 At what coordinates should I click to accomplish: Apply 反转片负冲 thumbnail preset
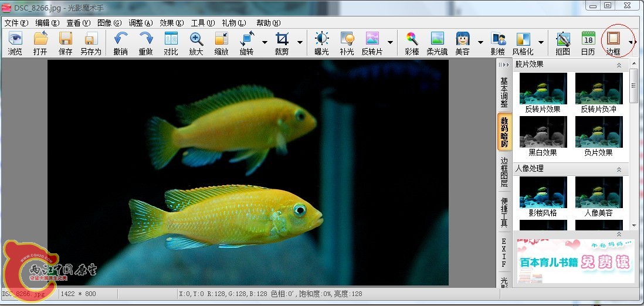[599, 93]
